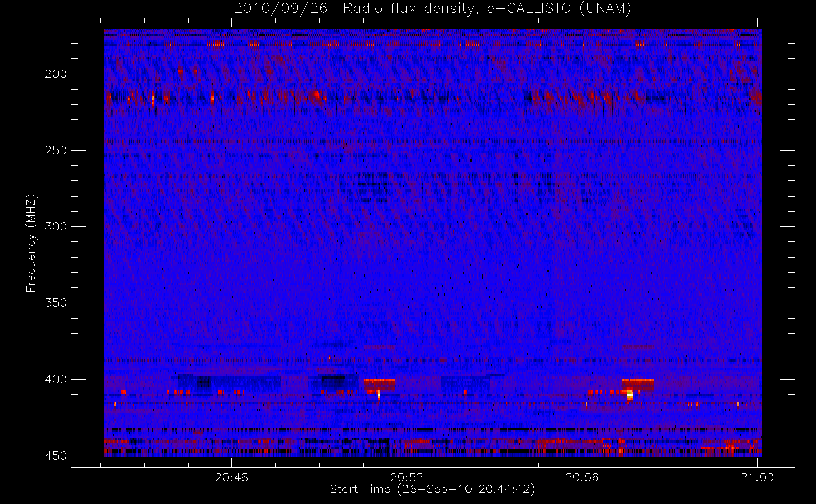Select the 300 frequency tick label

click(x=55, y=227)
